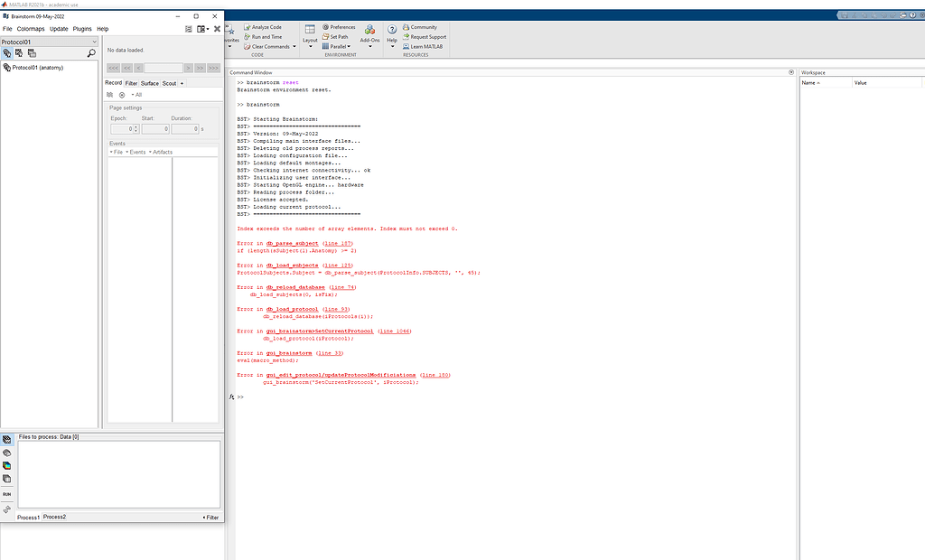Toggle the event target icon next to the montage icon
The image size is (925, 560).
coord(122,95)
